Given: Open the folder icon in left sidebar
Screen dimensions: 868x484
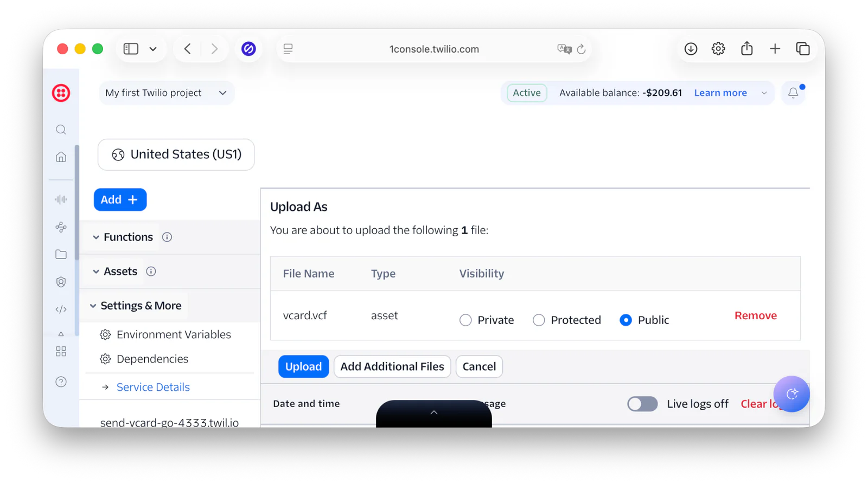Looking at the screenshot, I should [61, 254].
